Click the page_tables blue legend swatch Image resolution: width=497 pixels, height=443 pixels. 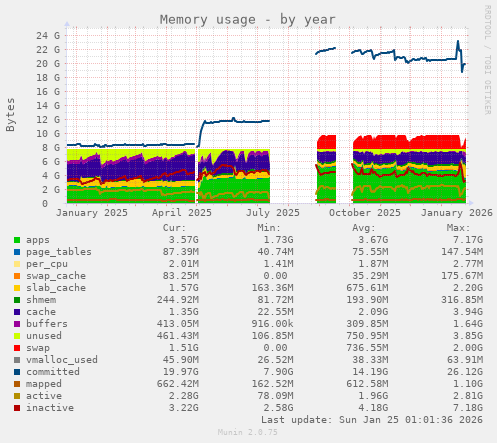click(x=17, y=252)
